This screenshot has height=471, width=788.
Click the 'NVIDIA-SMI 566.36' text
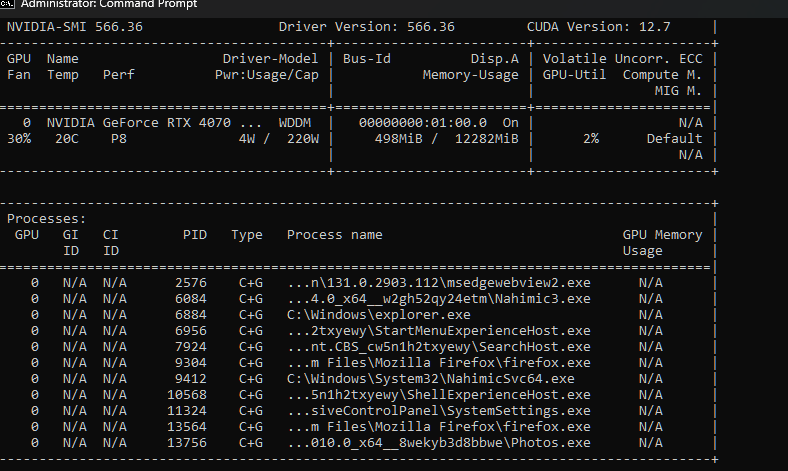point(74,27)
